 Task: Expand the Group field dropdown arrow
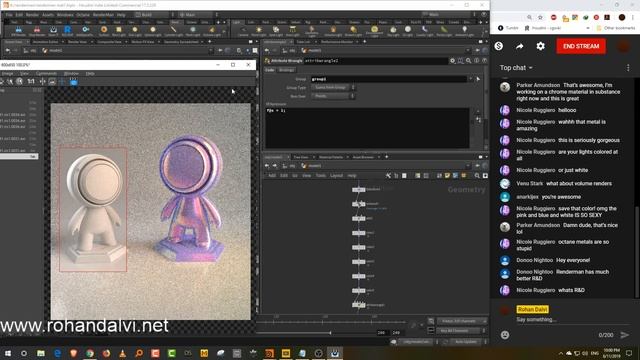471,79
